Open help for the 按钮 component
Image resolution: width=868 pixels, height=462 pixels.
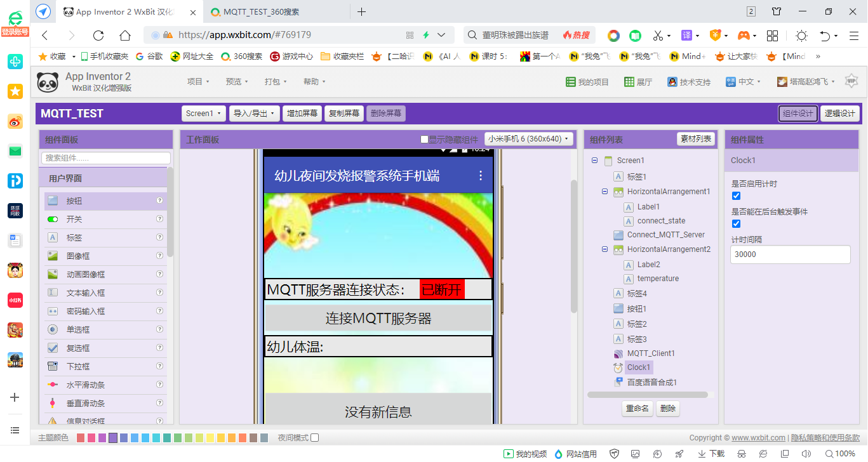pyautogui.click(x=160, y=201)
